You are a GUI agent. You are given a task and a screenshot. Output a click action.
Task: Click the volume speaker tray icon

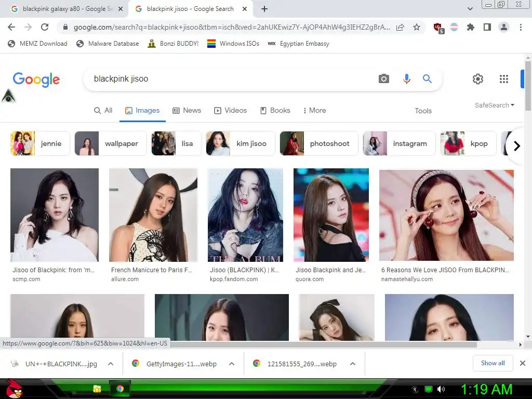441,389
